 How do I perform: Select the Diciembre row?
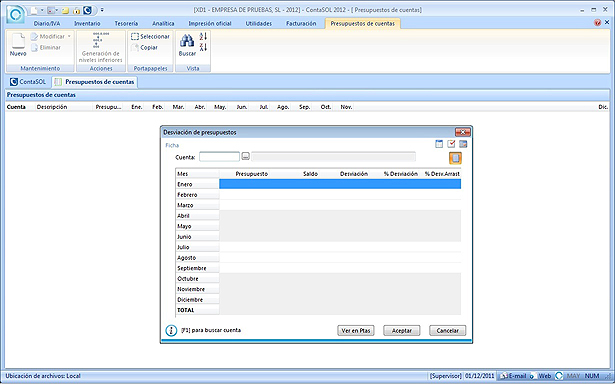(x=318, y=300)
